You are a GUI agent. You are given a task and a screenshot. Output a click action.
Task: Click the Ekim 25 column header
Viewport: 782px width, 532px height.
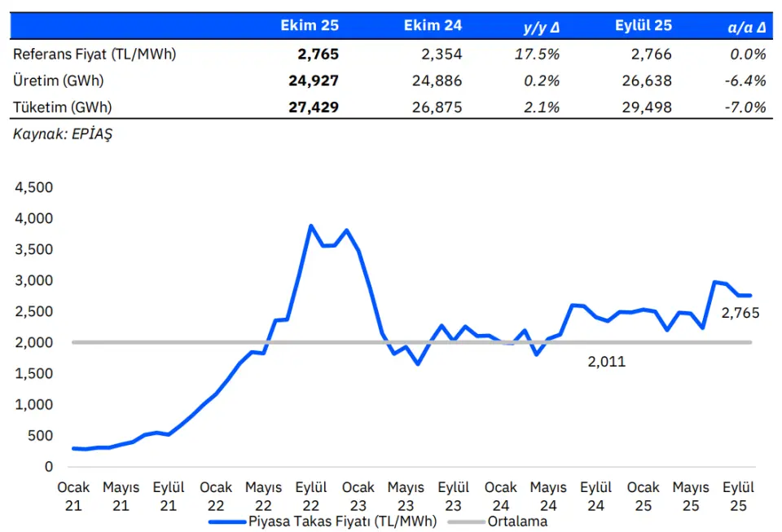(x=309, y=26)
